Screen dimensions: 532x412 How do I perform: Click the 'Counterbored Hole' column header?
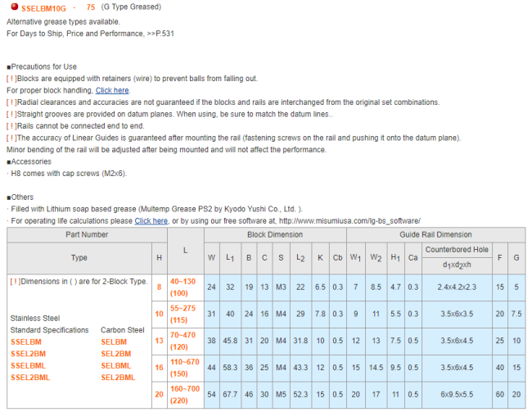[x=457, y=248]
